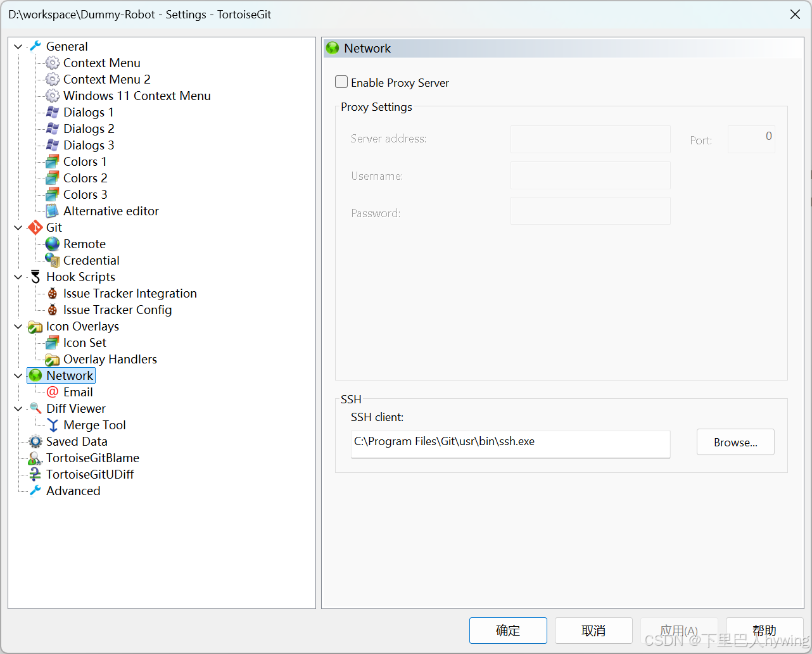The width and height of the screenshot is (812, 654).
Task: Enable the Proxy Server checkbox
Action: pyautogui.click(x=341, y=82)
